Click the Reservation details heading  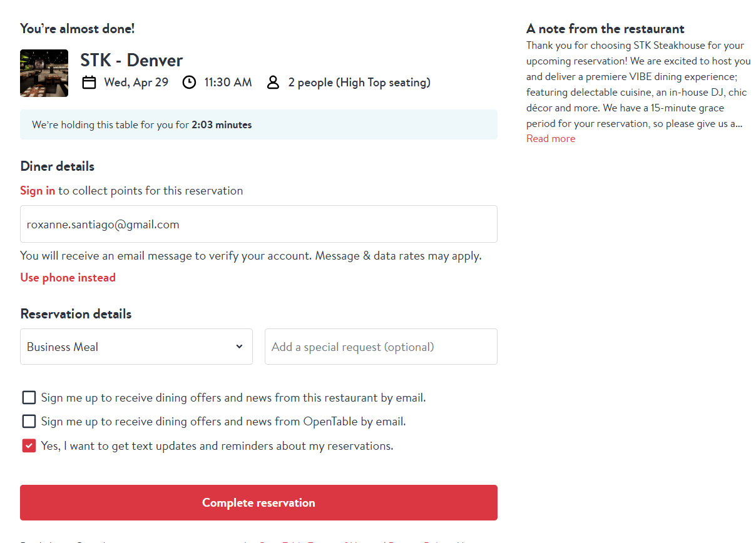(x=76, y=314)
